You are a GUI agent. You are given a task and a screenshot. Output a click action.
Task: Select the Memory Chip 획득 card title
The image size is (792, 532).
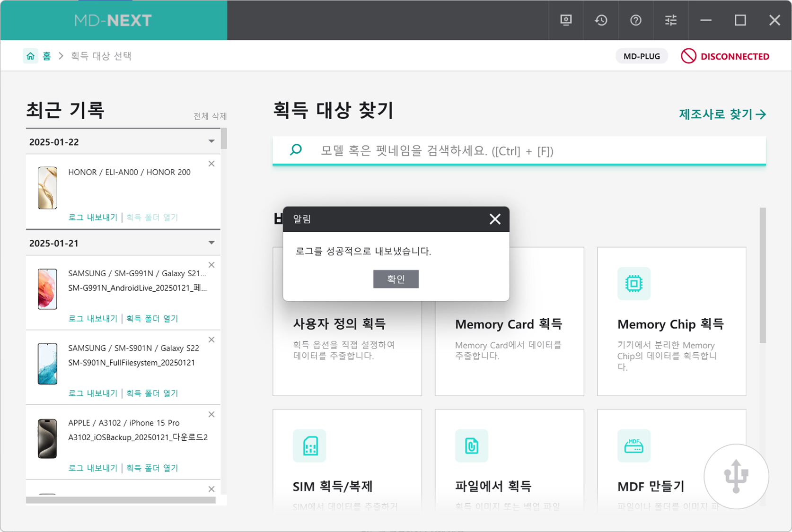click(671, 324)
